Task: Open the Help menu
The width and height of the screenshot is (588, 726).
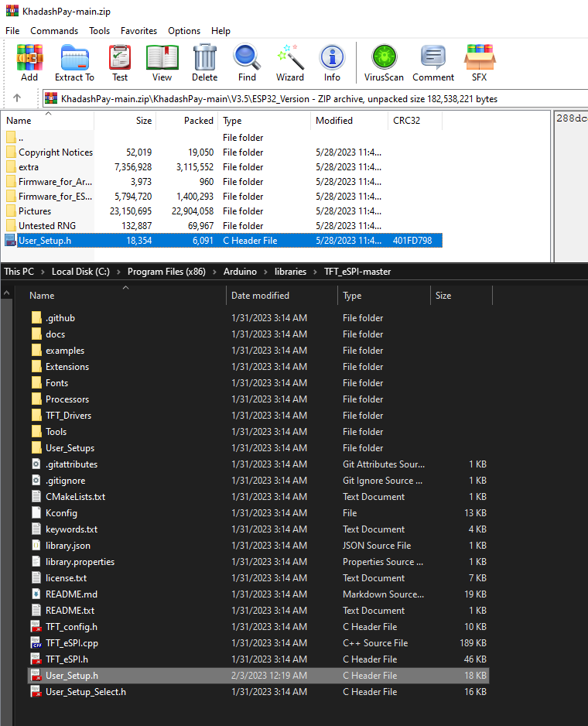Action: 220,30
